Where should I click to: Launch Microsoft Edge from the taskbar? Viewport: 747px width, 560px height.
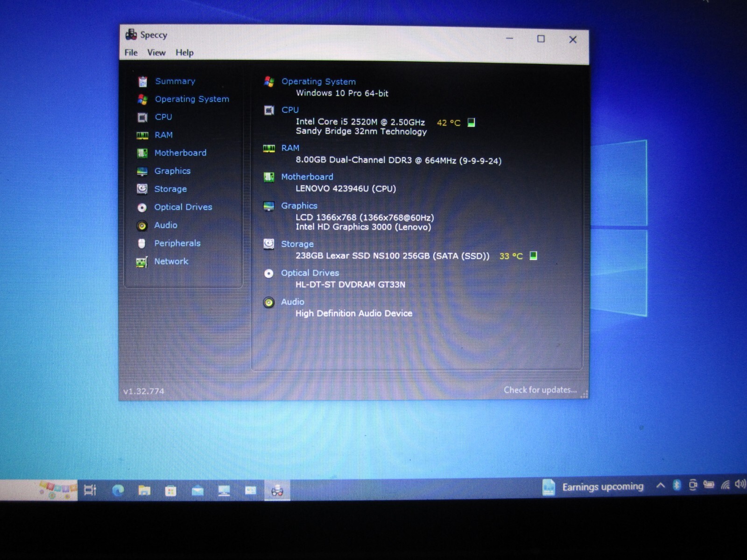(118, 490)
